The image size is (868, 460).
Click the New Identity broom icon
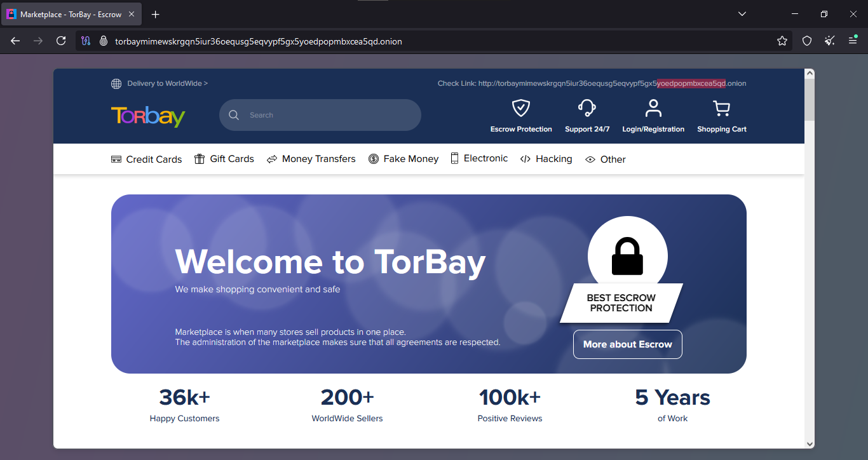coord(830,41)
